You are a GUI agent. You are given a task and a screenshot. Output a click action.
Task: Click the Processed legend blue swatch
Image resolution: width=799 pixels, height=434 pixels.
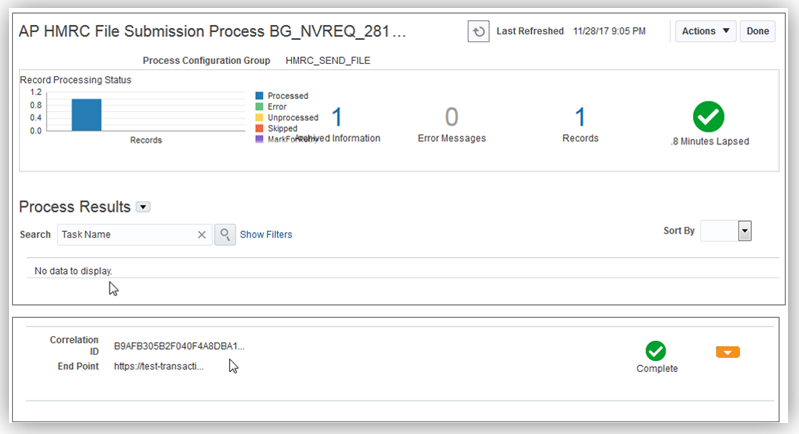(x=259, y=96)
